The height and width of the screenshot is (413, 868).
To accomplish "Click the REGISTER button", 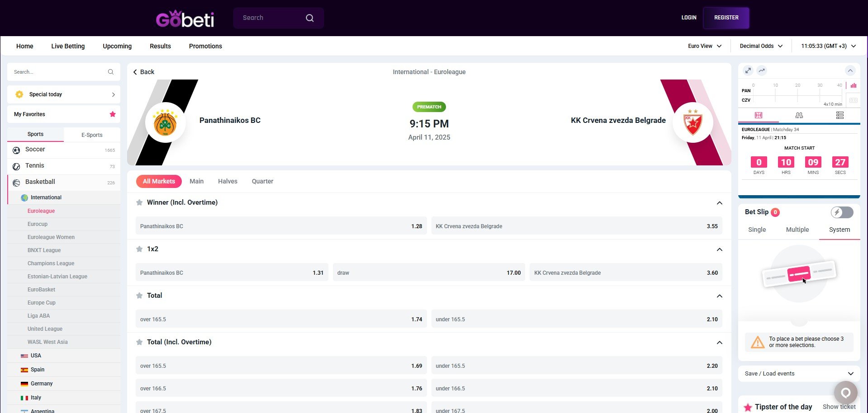I will [x=726, y=18].
